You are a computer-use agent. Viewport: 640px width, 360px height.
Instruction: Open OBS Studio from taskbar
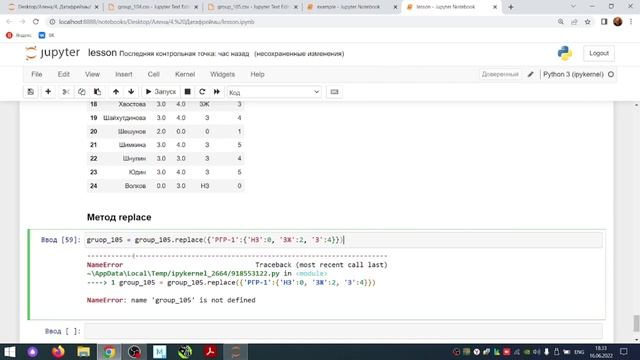pos(134,352)
